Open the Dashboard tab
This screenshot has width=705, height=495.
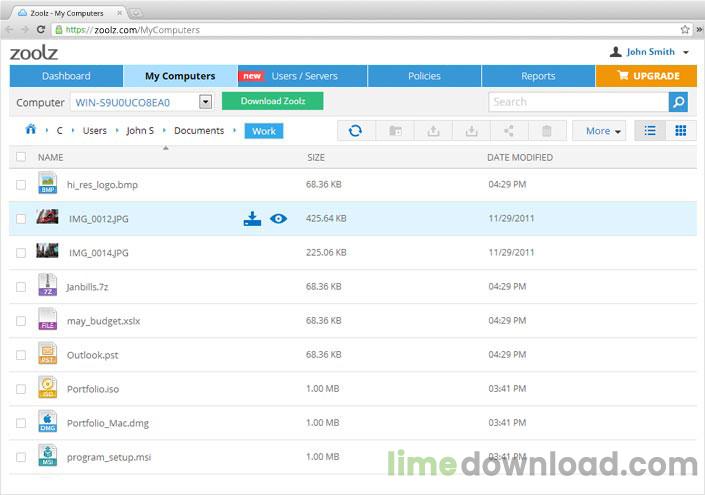[x=66, y=76]
